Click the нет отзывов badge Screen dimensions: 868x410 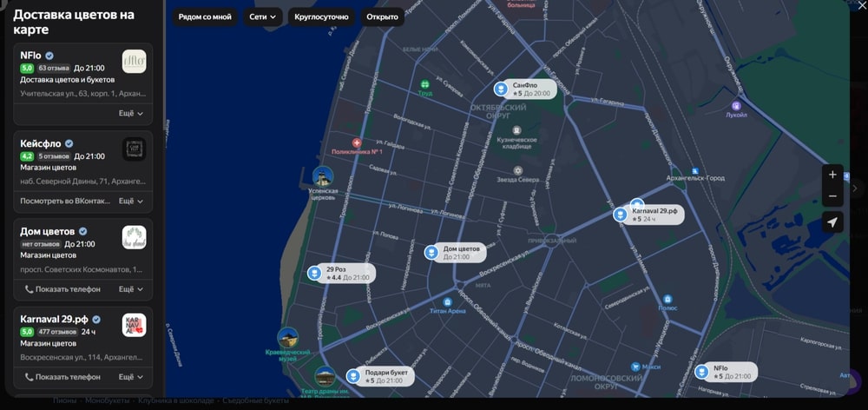(x=41, y=244)
